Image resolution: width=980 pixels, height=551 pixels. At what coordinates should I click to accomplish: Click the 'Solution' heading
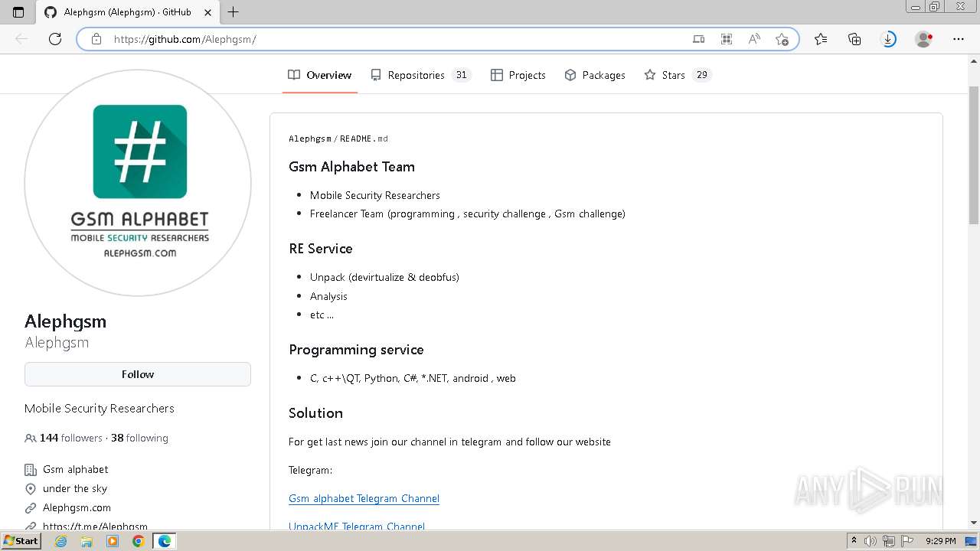315,413
